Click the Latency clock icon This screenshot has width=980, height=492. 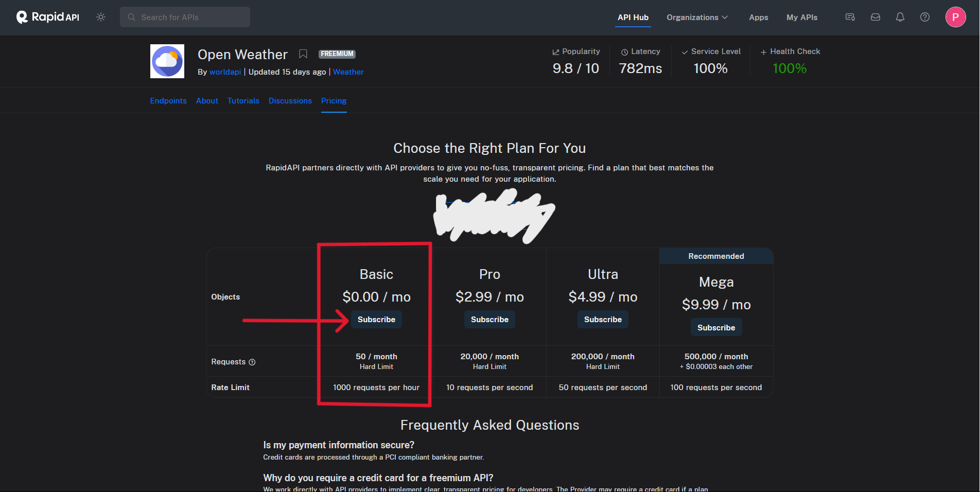[624, 52]
